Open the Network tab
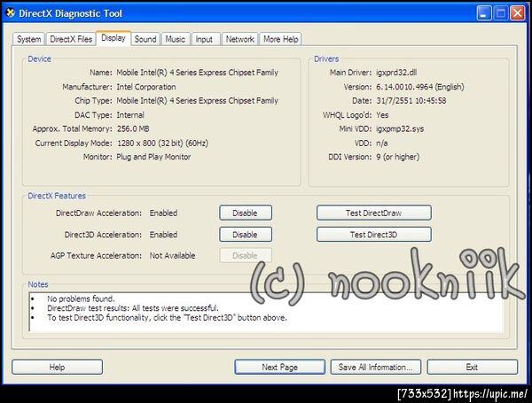 pos(240,39)
